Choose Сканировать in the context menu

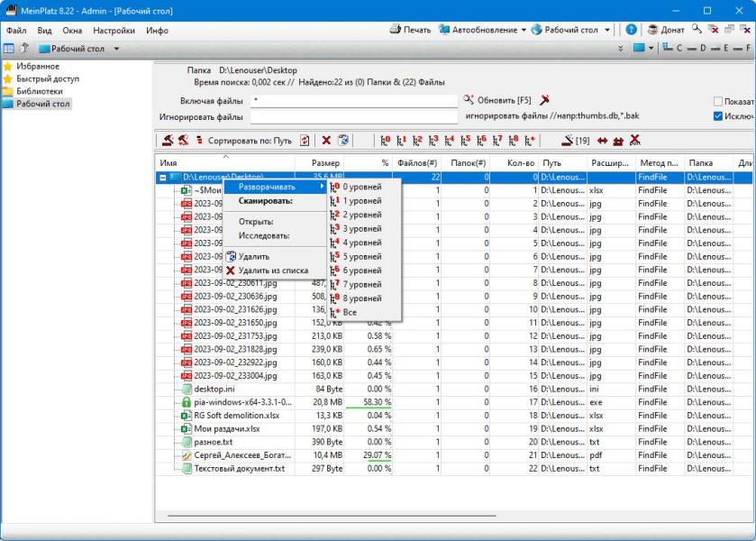pos(276,201)
